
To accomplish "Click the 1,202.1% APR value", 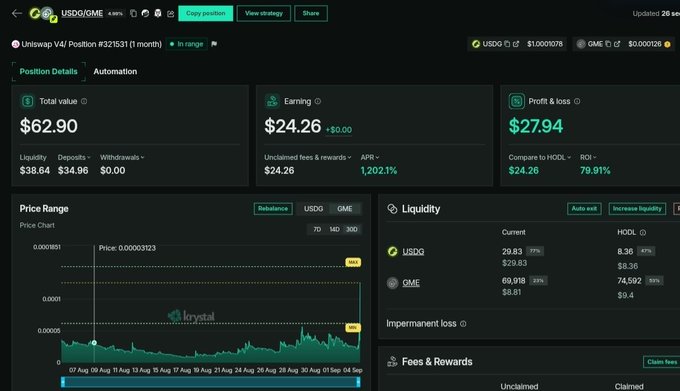I will click(x=379, y=170).
